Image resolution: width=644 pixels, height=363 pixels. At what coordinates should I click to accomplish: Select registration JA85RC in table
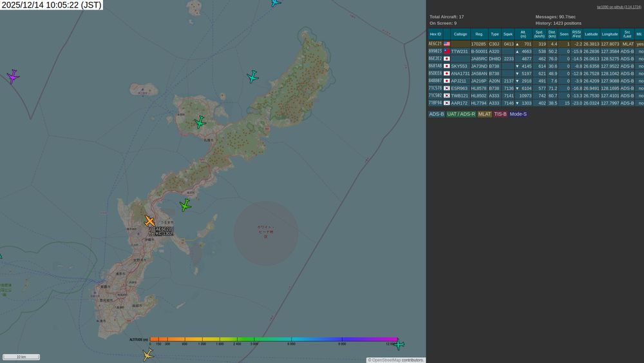(x=479, y=59)
